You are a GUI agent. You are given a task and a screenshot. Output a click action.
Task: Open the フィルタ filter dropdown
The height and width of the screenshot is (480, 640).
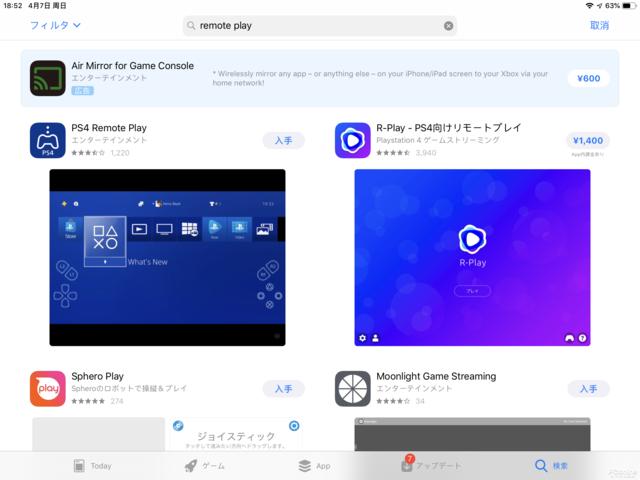(55, 25)
